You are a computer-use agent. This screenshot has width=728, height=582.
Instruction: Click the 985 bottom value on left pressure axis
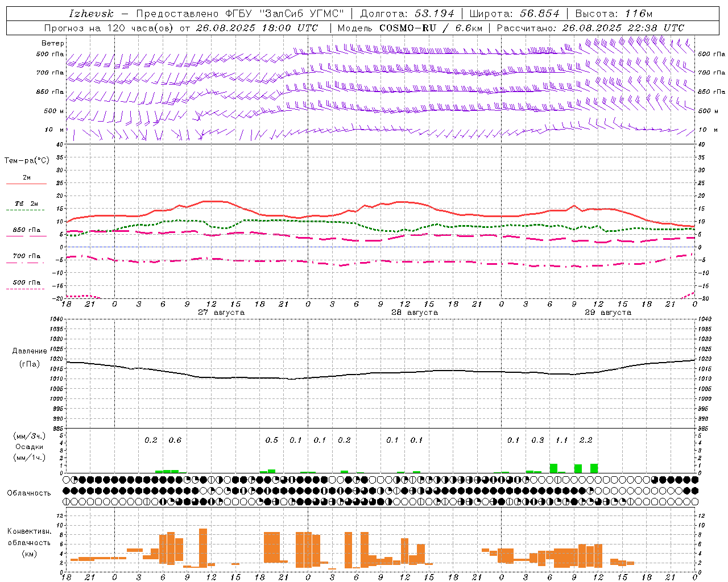tap(57, 429)
